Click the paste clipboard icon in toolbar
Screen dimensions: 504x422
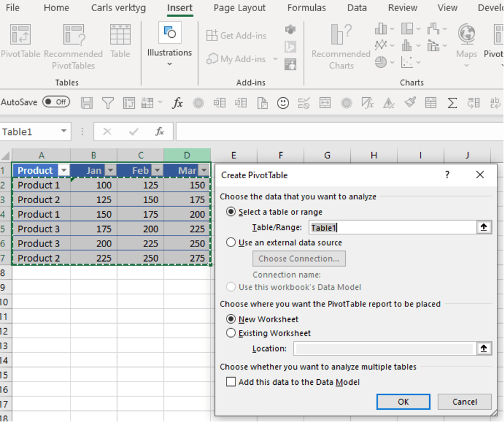263,103
